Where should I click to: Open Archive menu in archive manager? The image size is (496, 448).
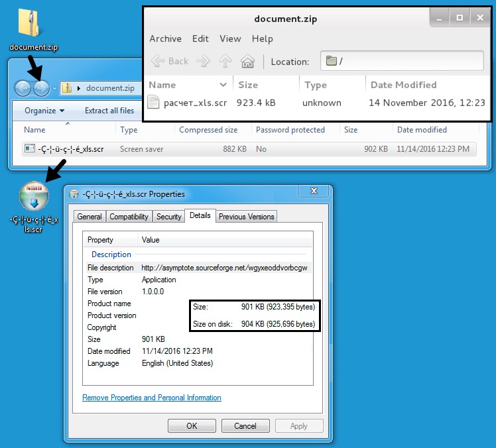coord(165,38)
